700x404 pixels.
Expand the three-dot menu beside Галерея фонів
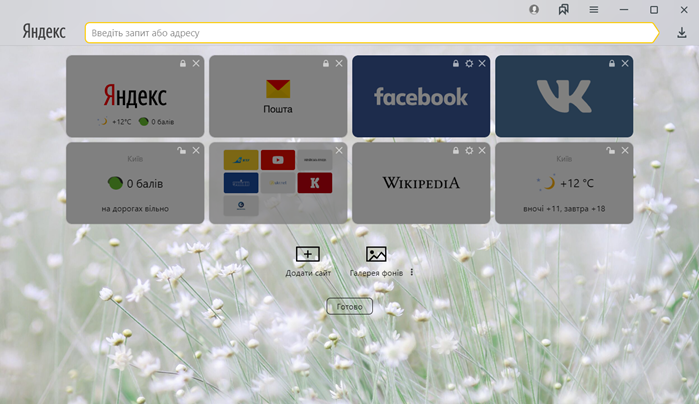[x=412, y=272]
